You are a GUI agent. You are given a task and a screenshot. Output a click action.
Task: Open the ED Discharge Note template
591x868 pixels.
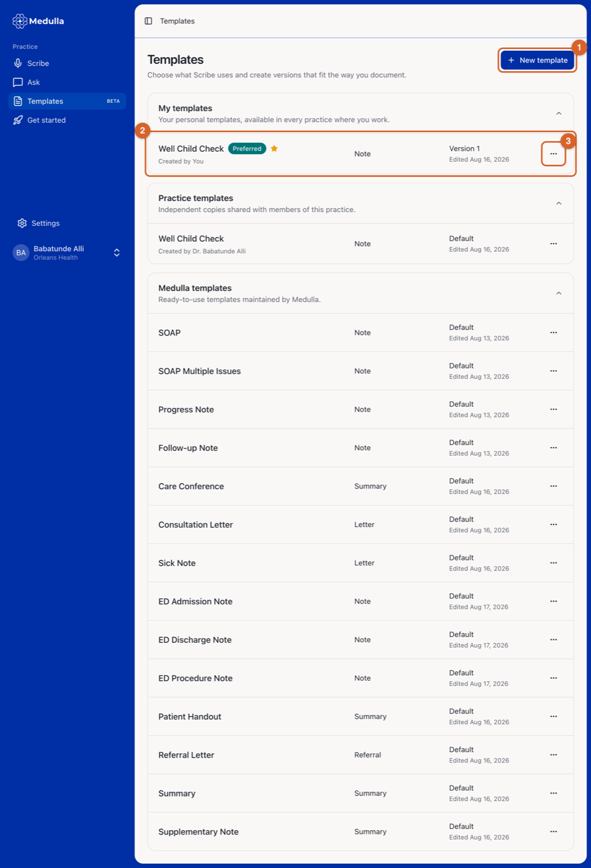pos(360,640)
